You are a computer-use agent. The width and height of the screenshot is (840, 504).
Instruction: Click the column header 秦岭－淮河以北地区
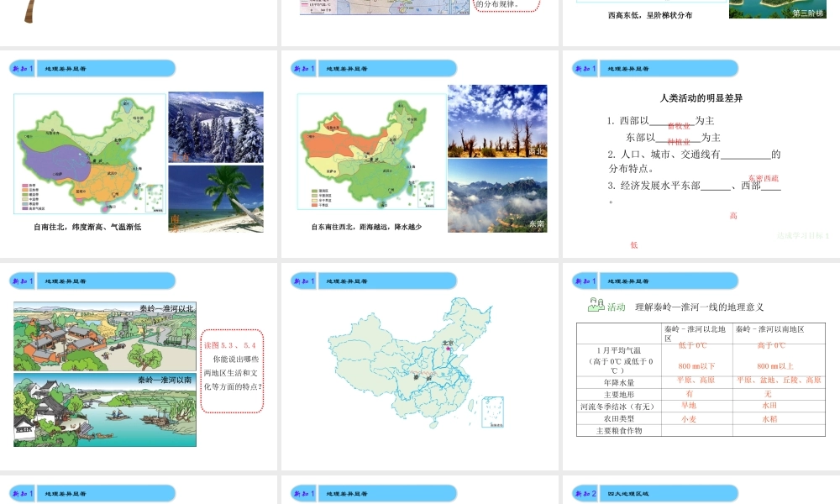pos(695,333)
